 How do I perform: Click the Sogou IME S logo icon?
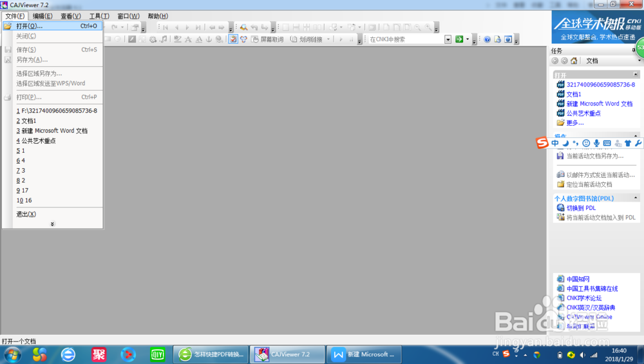pos(542,142)
